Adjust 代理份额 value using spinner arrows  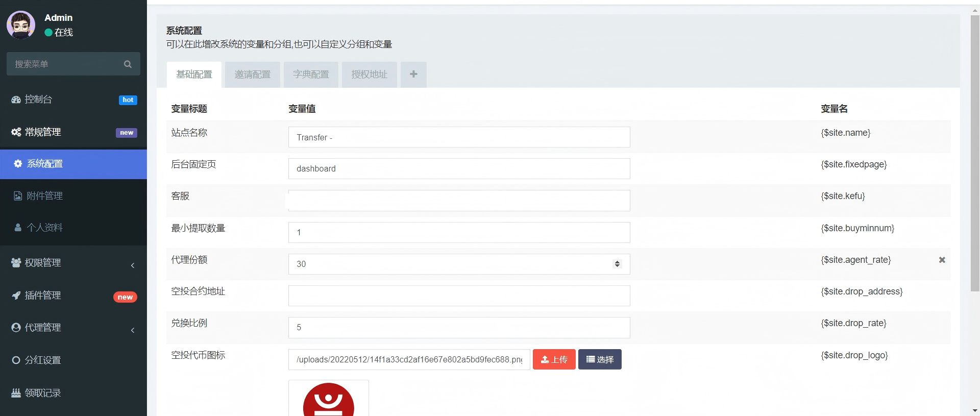617,264
